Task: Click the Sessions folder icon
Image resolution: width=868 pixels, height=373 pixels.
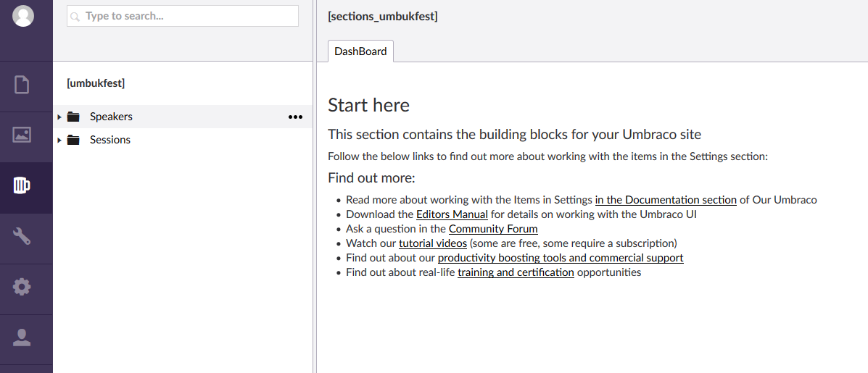Action: click(73, 140)
